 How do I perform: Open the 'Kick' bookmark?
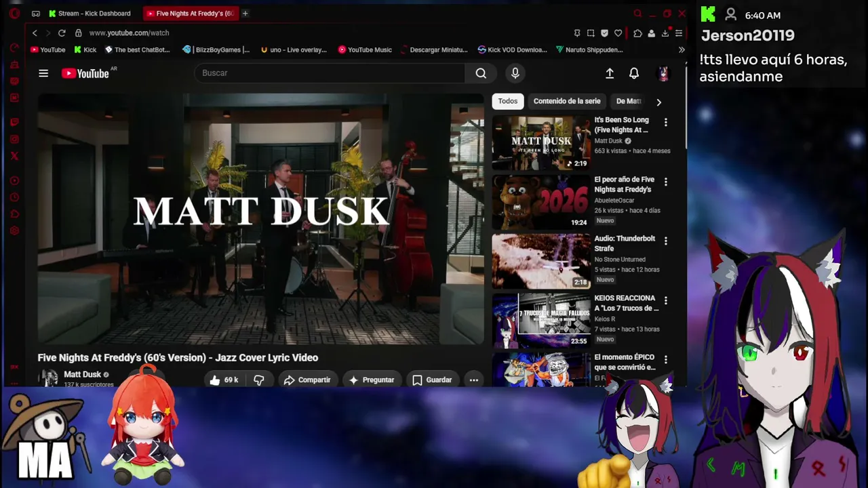(85, 49)
